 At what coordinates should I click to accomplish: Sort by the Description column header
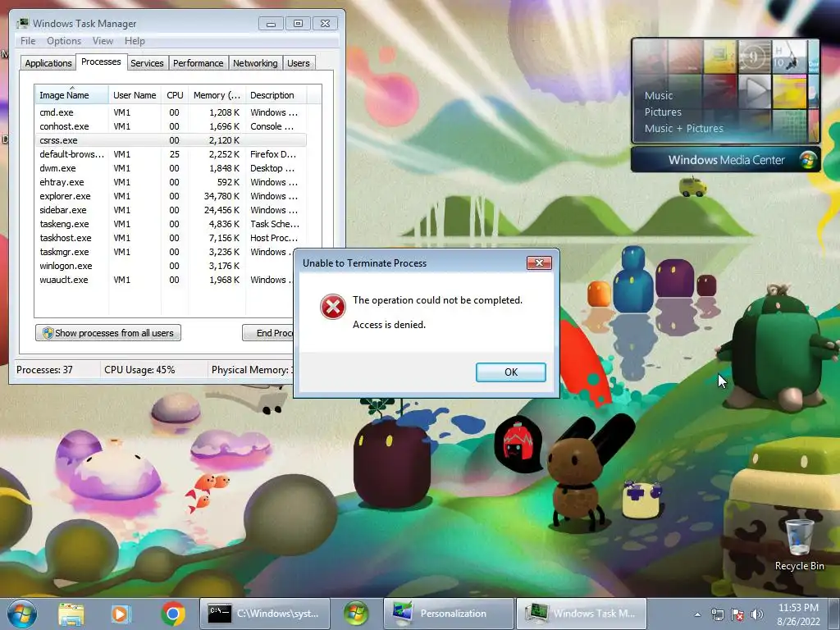click(x=276, y=95)
